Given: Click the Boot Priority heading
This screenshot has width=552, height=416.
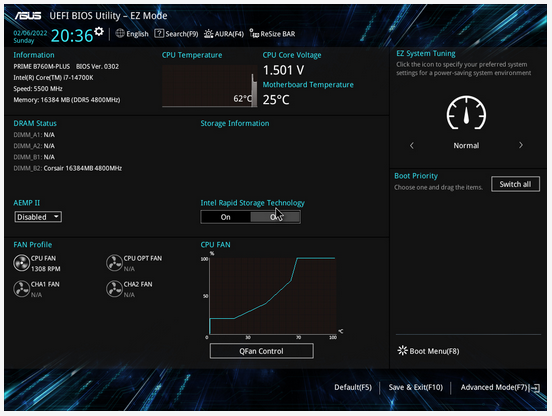Looking at the screenshot, I should (x=416, y=176).
